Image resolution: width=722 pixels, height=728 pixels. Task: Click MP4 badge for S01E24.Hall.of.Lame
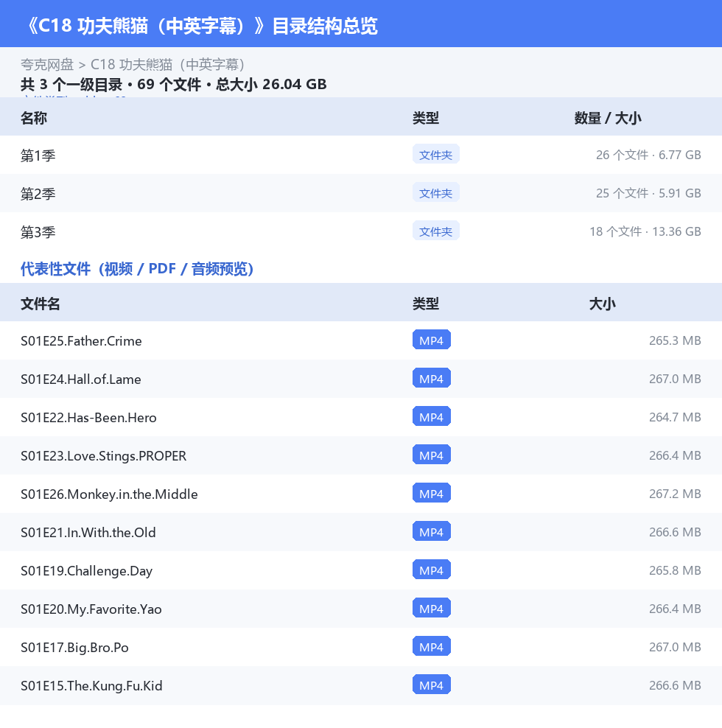(x=431, y=379)
